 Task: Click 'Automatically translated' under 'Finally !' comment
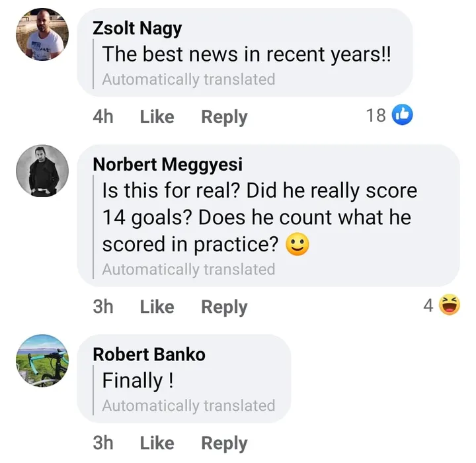coord(188,405)
